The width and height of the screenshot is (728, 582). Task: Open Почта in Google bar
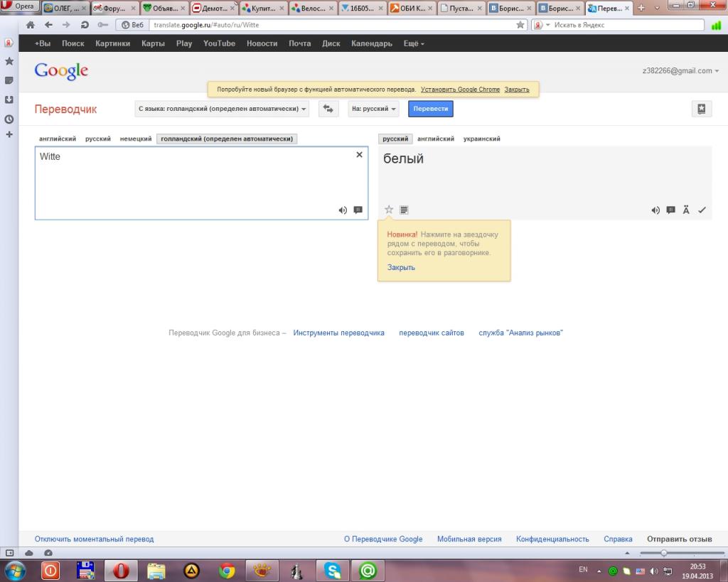[300, 43]
